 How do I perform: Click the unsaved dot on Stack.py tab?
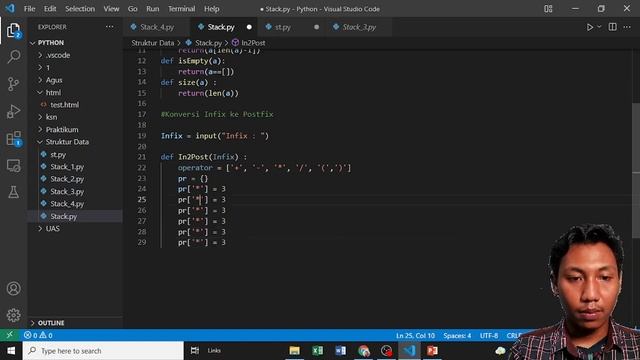(249, 27)
